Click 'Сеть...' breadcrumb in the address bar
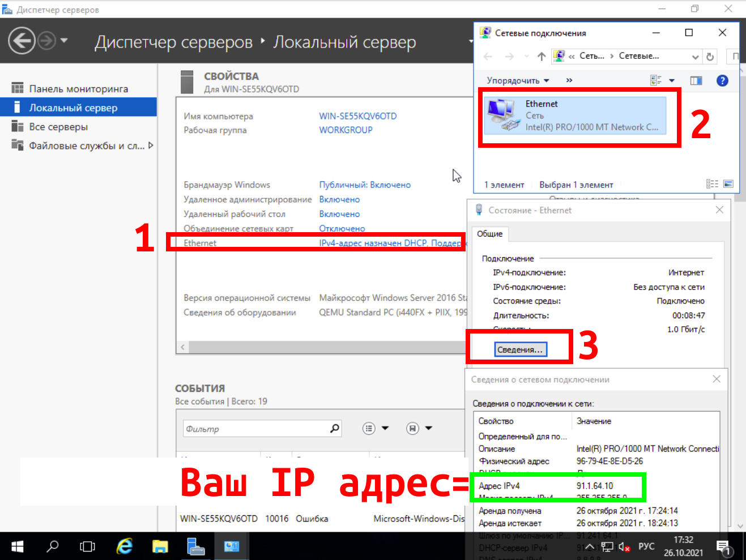The height and width of the screenshot is (560, 746). point(592,56)
